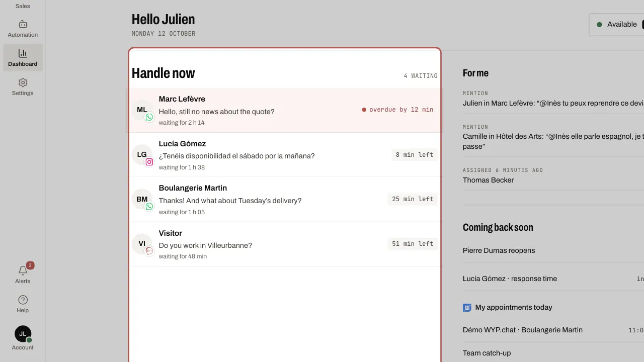Open Lucía Gómez response time item
644x362 pixels.
point(553,279)
